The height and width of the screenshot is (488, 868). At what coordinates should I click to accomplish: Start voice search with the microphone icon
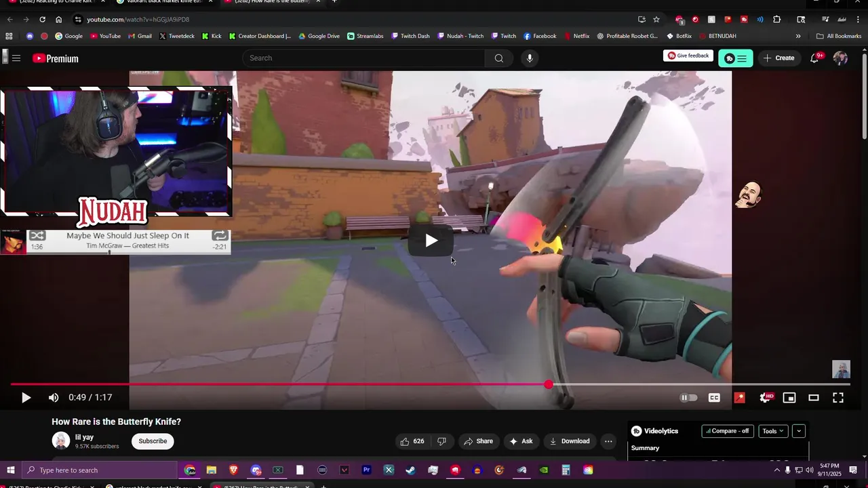(530, 58)
